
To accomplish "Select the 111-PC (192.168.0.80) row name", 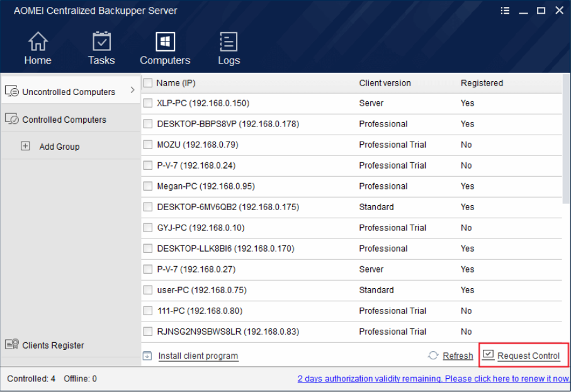I will [x=200, y=310].
